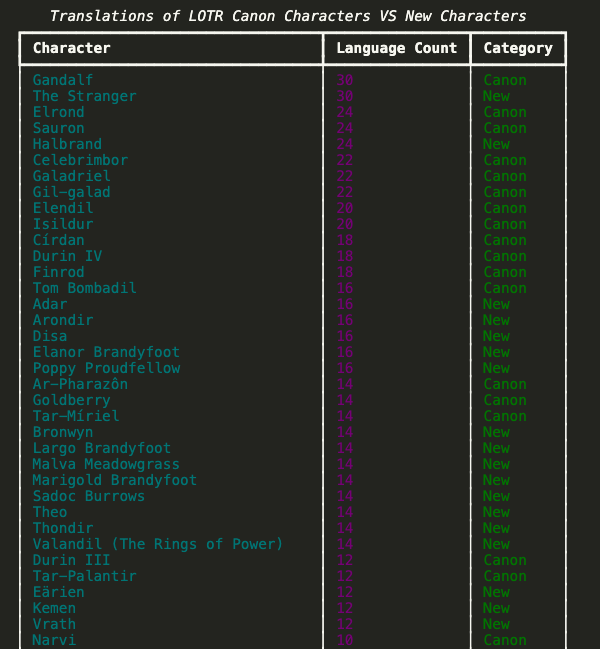Click on Poppy Proudfellow's name

click(x=106, y=368)
